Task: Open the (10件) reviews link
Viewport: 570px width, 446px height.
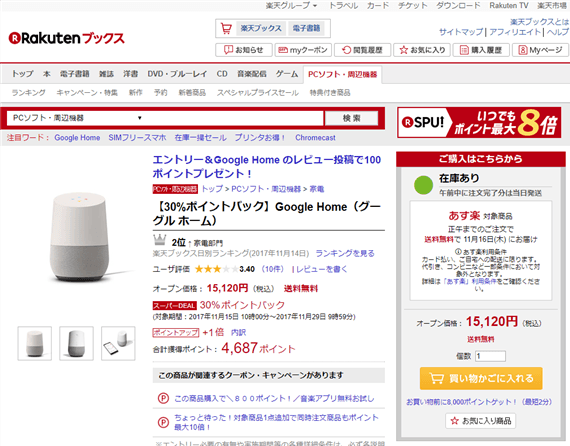Action: point(272,269)
